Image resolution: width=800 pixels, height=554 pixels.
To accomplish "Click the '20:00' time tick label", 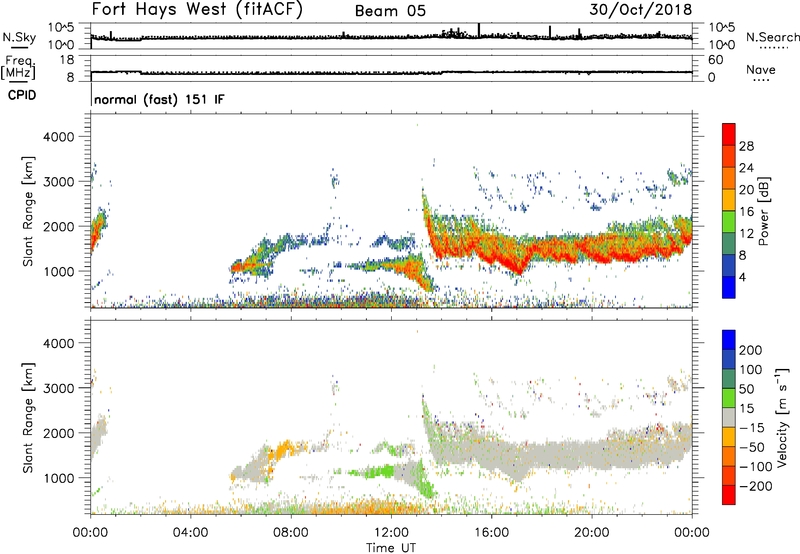I will [592, 533].
